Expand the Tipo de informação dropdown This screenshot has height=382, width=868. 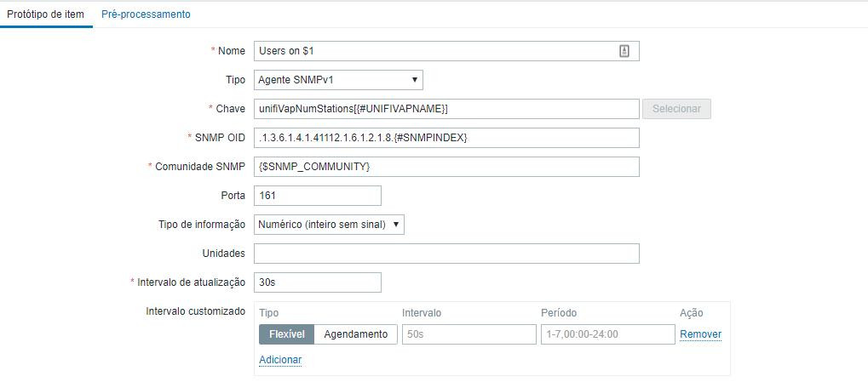pyautogui.click(x=329, y=225)
